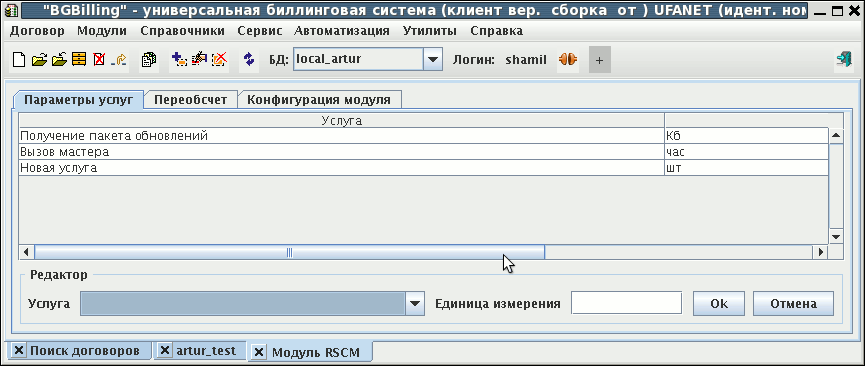The image size is (865, 366).
Task: Click the orange connection icon beside shamil
Action: click(x=568, y=59)
